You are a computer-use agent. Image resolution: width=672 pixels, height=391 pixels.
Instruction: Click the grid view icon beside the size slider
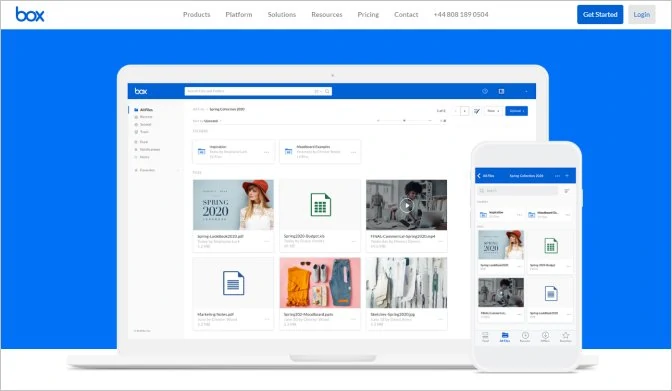point(444,121)
